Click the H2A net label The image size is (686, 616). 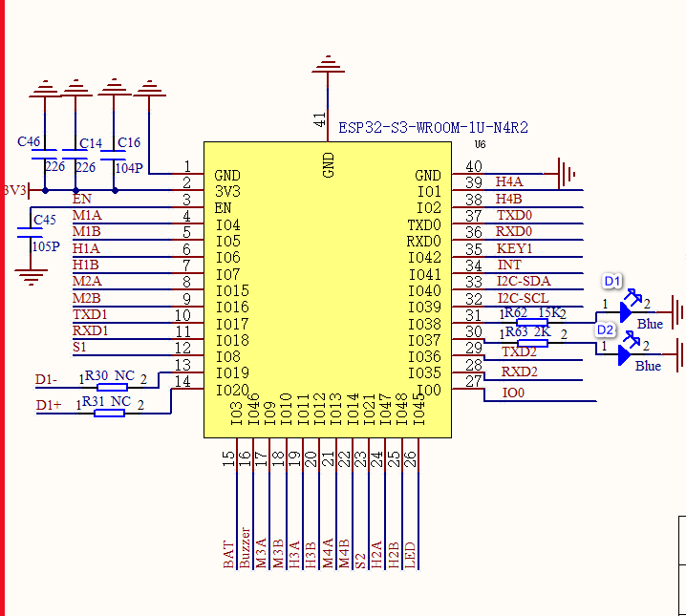[376, 555]
